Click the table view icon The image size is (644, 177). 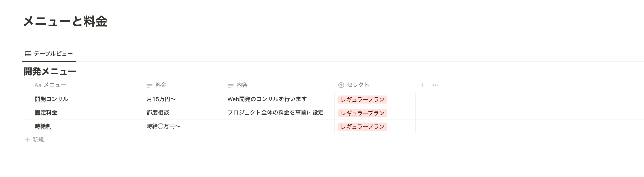click(x=28, y=54)
